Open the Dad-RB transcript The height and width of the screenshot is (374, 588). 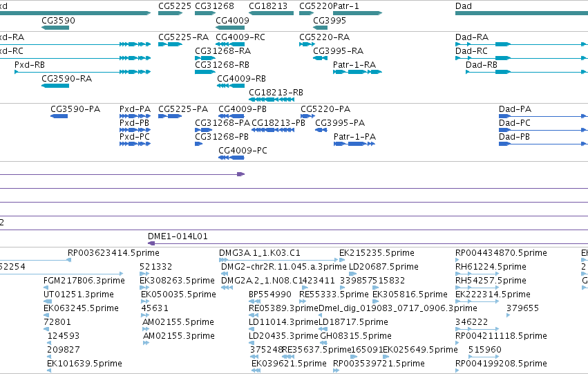click(x=527, y=72)
